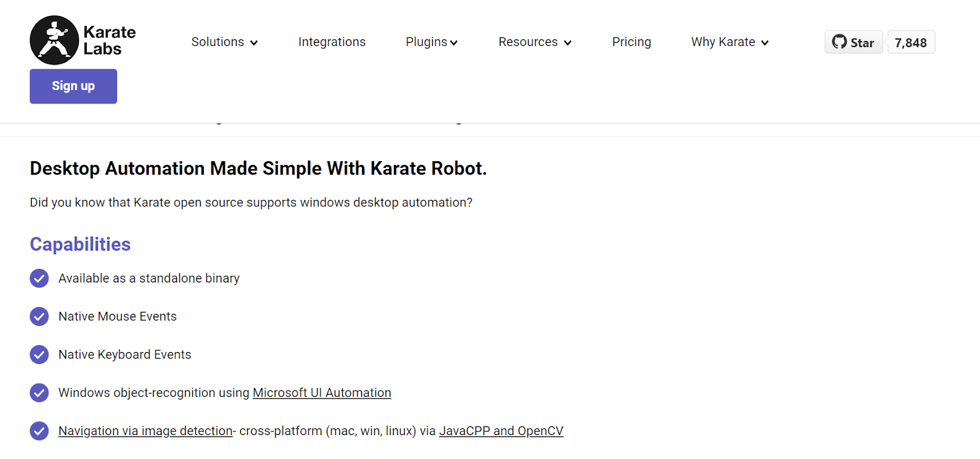Click checkmark icon beside Native Mouse Events
980x459 pixels.
(39, 316)
